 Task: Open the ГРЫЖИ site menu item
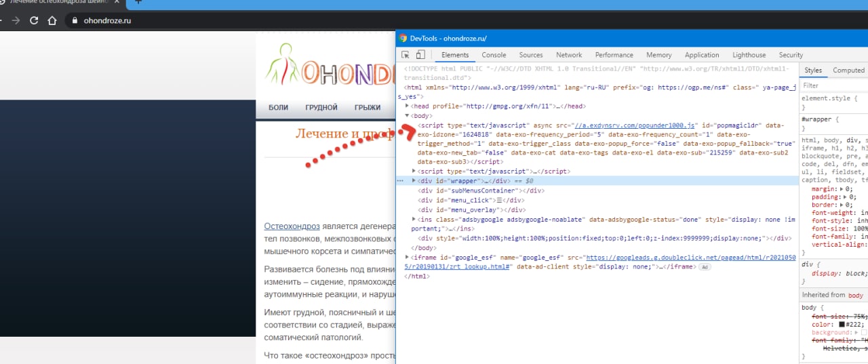coord(368,107)
